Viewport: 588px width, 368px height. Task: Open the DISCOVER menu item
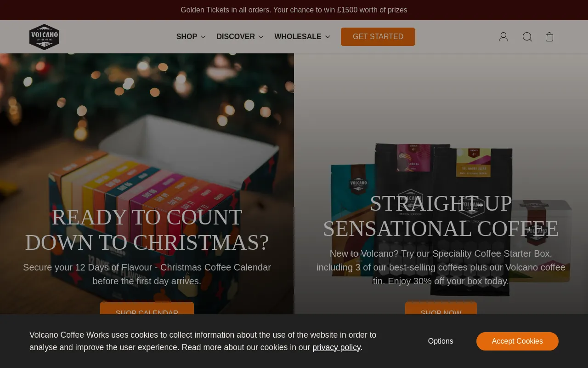236,37
